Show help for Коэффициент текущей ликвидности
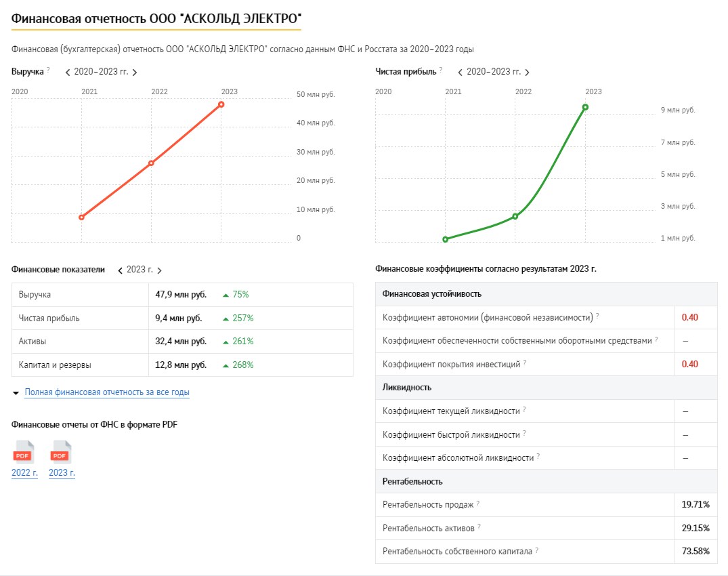 [524, 410]
